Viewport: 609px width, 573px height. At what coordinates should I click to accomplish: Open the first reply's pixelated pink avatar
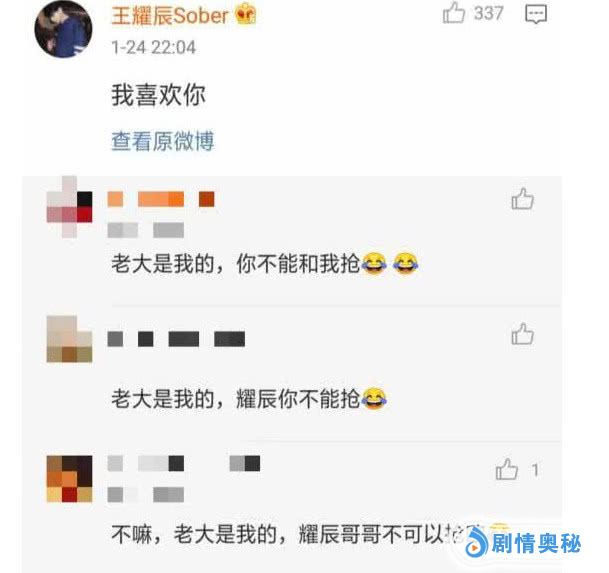point(70,207)
